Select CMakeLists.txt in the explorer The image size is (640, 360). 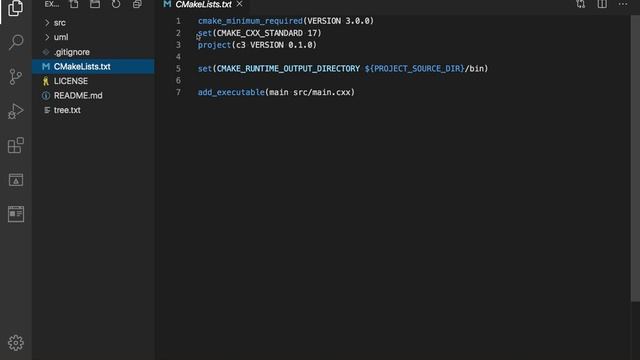[93, 67]
